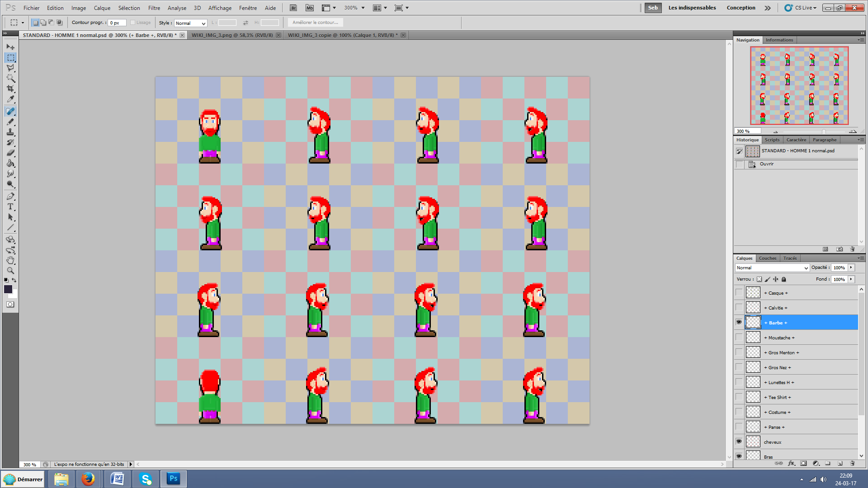Select the Pen tool
The image size is (868, 488).
[10, 196]
